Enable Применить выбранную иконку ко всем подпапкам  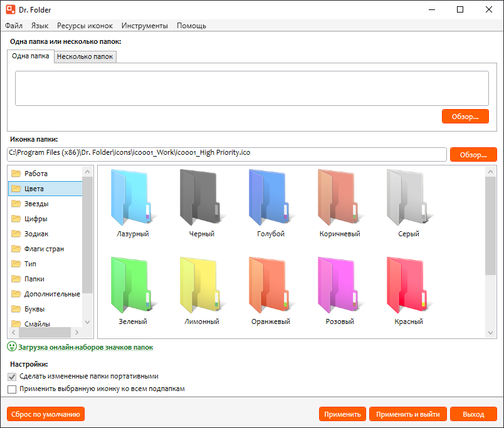(12, 389)
